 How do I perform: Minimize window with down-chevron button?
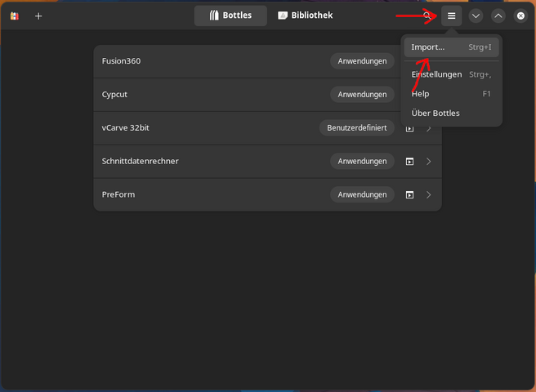pyautogui.click(x=476, y=16)
